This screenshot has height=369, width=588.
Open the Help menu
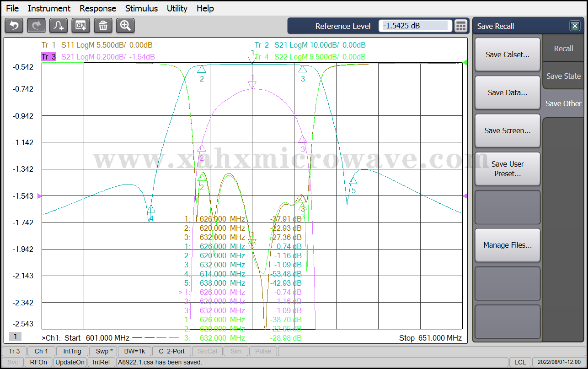[205, 8]
